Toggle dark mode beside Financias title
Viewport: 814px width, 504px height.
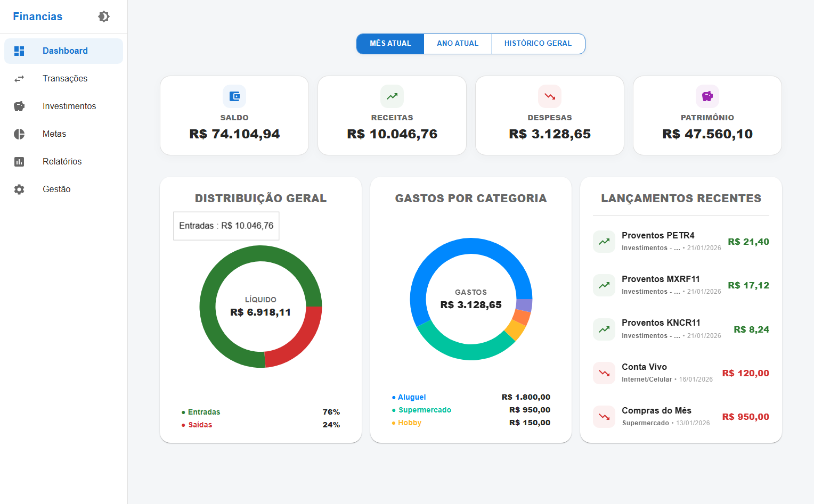tap(103, 16)
